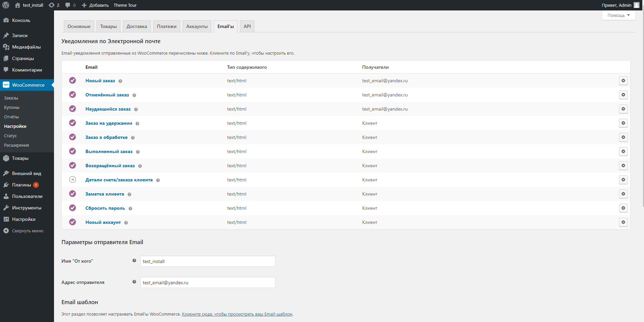Open comments bubble in admin bar
644x322 pixels.
pos(70,5)
